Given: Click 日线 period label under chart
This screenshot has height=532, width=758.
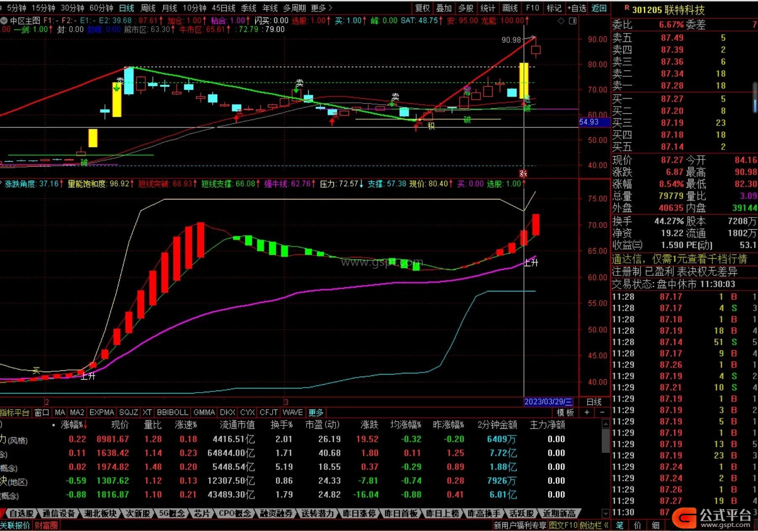Looking at the screenshot, I should pyautogui.click(x=594, y=402).
